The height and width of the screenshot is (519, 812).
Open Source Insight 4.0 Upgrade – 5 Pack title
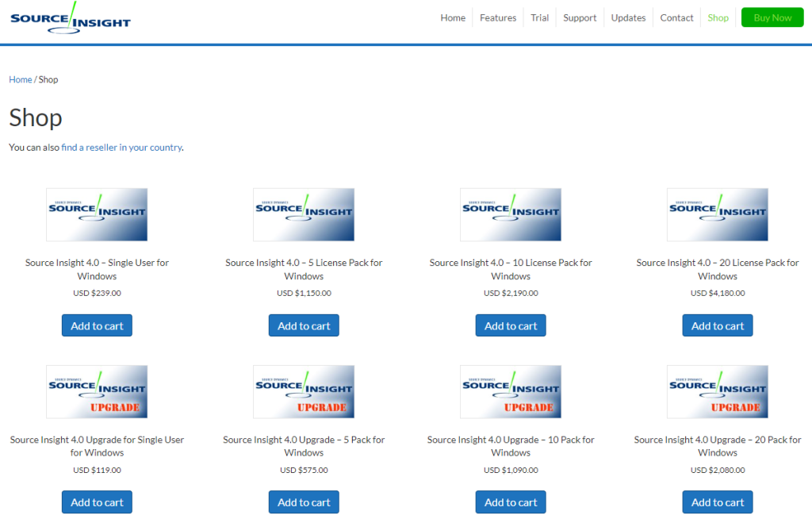304,446
